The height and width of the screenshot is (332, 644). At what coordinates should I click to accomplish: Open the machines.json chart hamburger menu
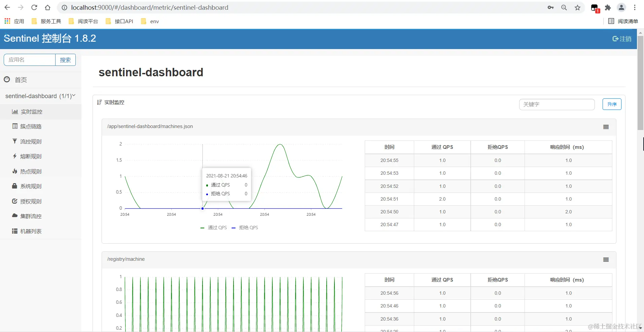606,127
